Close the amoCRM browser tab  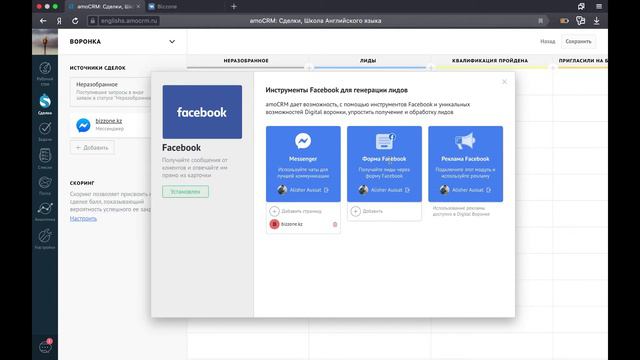pyautogui.click(x=138, y=7)
